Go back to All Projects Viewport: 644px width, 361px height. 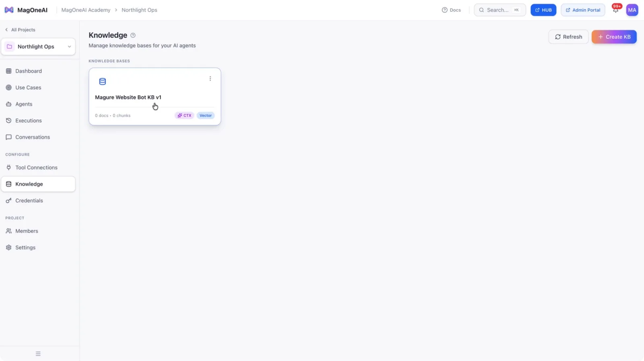(20, 30)
